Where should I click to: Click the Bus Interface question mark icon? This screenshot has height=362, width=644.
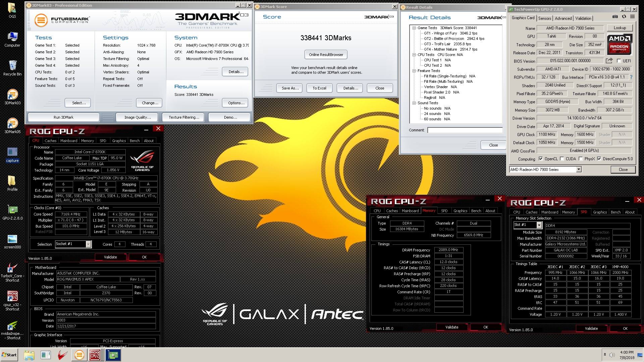point(631,77)
